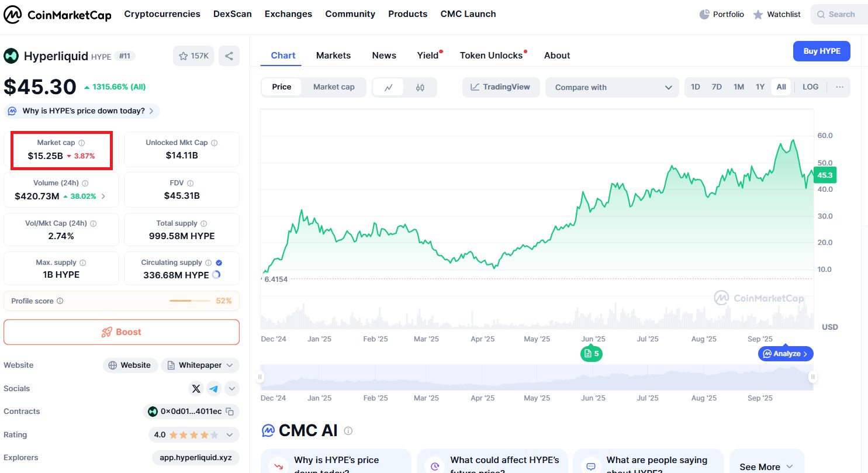Screen dimensions: 868x473
Task: Select the line chart icon
Action: tap(389, 87)
